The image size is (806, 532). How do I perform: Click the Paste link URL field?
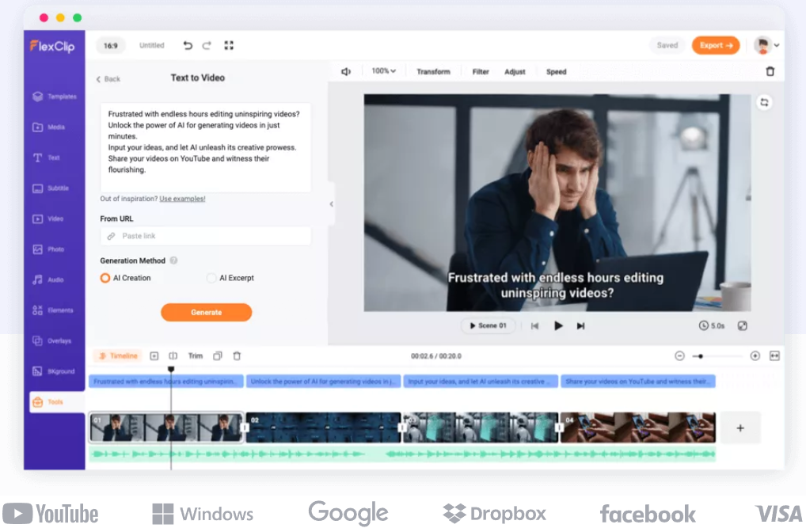coord(206,236)
